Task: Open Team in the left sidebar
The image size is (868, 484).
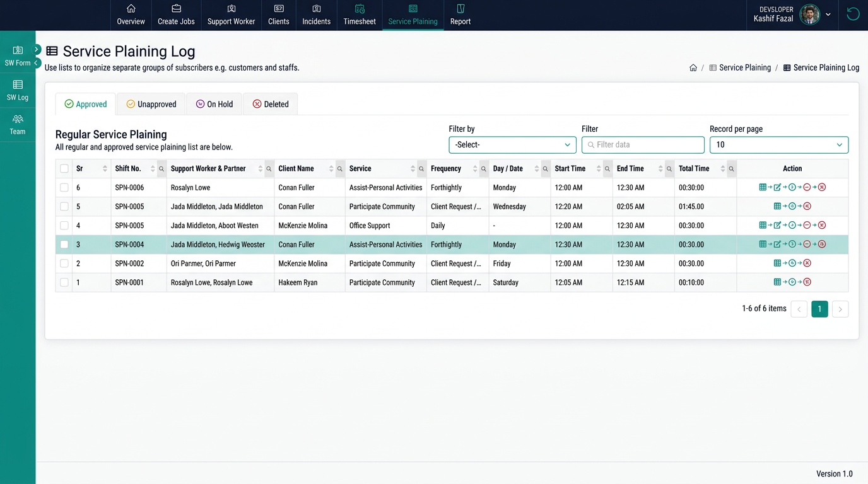Action: coord(18,125)
